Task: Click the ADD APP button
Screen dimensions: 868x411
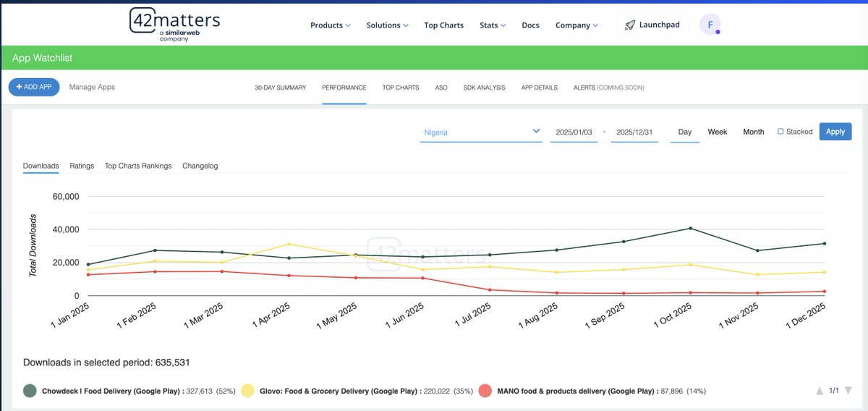Action: click(34, 87)
